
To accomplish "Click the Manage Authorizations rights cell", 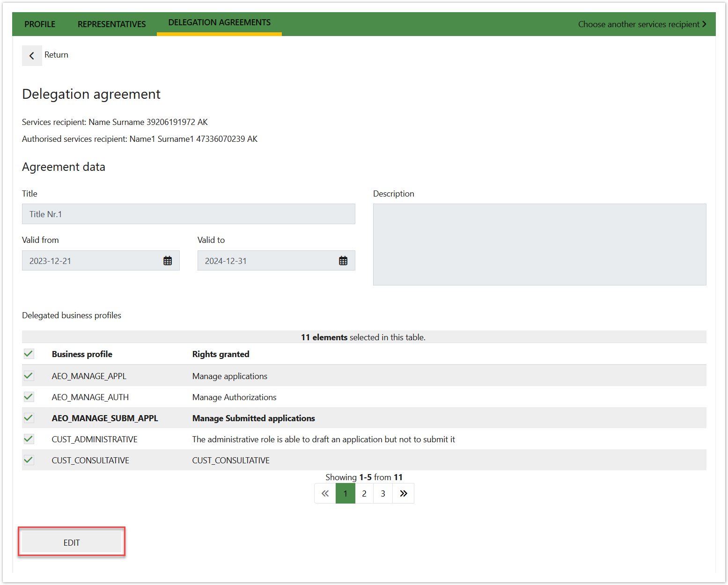I will pos(235,397).
